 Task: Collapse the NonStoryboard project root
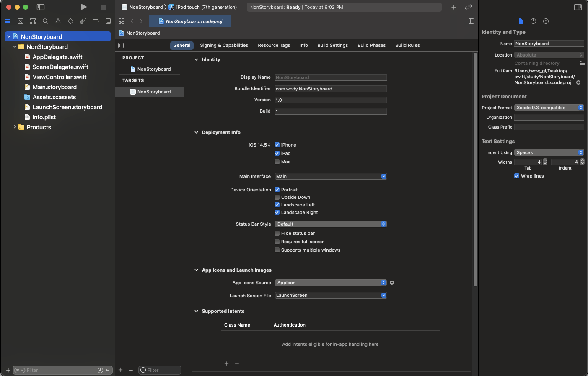point(8,37)
